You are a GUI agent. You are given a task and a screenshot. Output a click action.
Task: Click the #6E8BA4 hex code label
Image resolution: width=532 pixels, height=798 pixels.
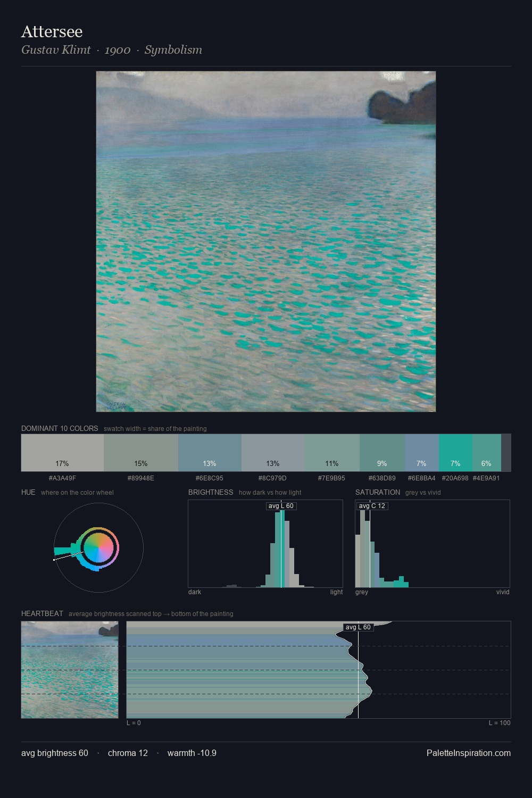(x=422, y=478)
